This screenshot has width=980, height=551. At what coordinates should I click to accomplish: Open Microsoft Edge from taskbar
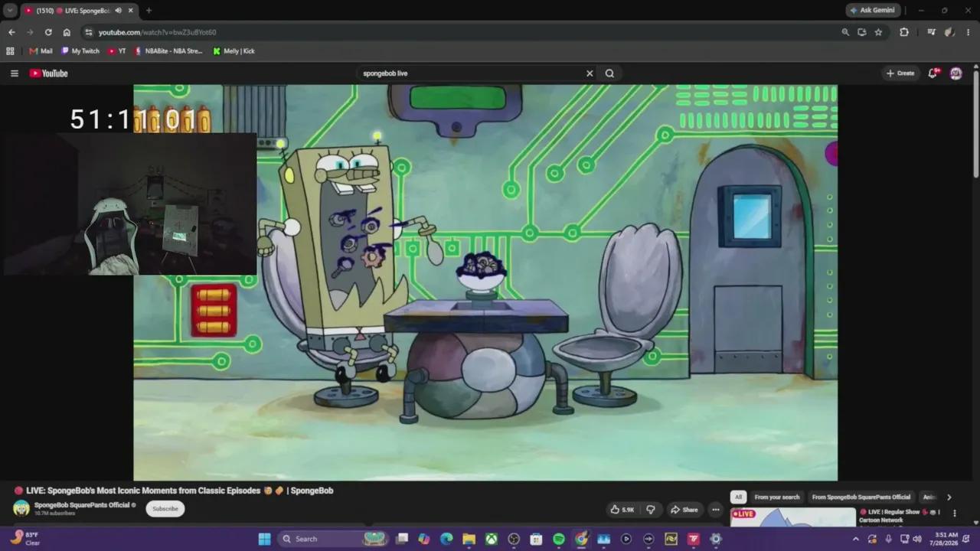[446, 539]
